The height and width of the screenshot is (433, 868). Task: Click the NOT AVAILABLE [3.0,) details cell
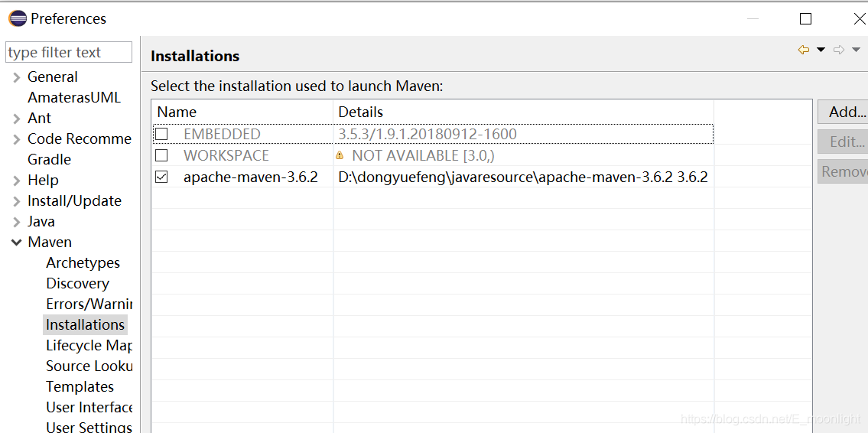click(x=423, y=155)
